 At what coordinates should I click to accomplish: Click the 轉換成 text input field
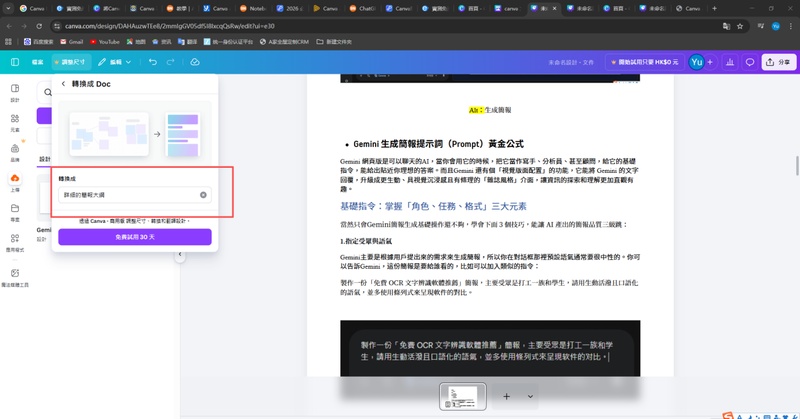[x=135, y=195]
